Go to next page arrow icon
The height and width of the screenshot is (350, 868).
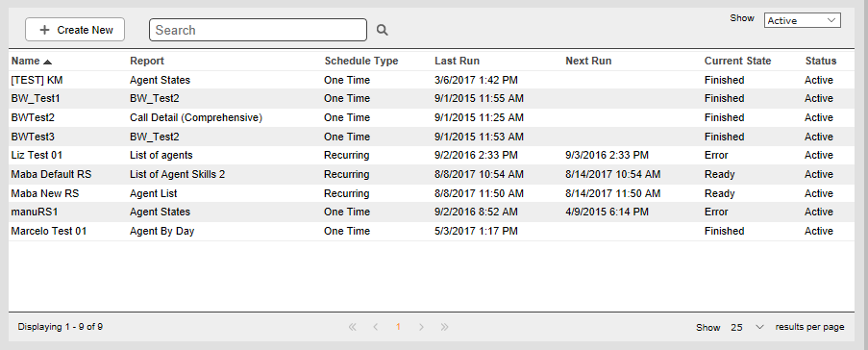click(x=421, y=327)
